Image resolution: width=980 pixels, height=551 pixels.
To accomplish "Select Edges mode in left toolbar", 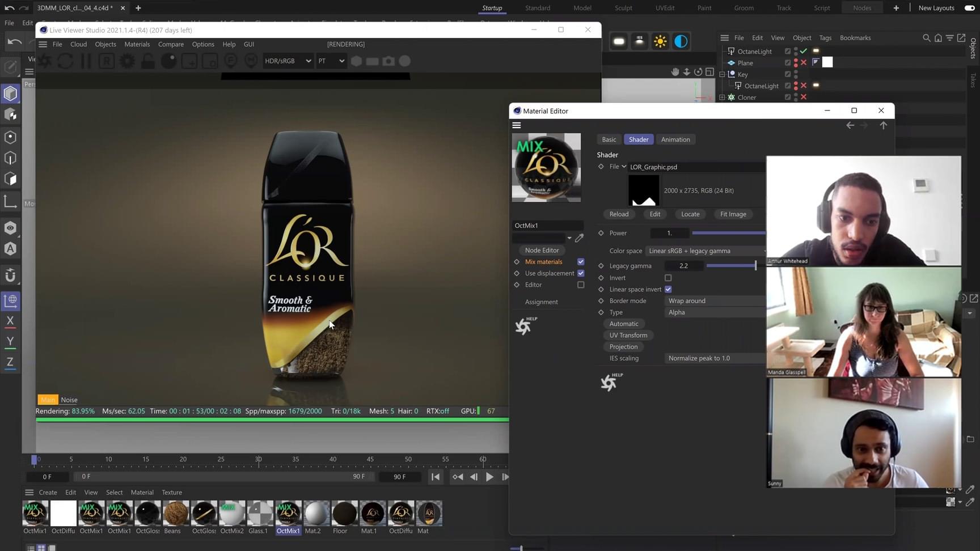I will 10,158.
